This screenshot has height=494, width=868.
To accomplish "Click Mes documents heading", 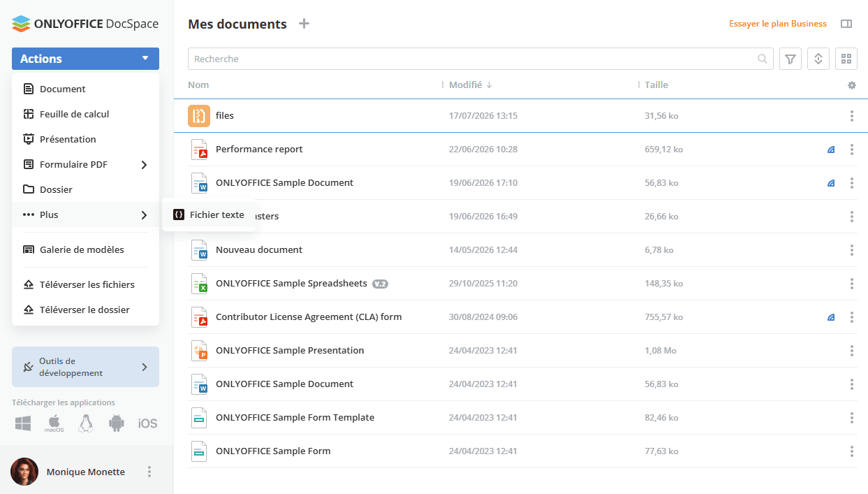I will (x=237, y=24).
